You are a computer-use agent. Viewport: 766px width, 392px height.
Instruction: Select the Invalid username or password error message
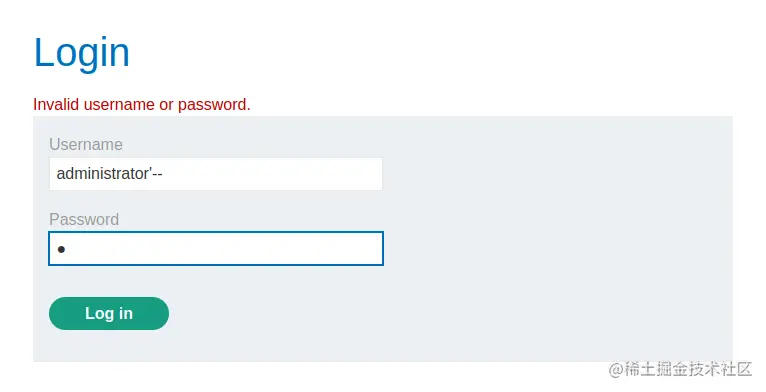click(142, 105)
